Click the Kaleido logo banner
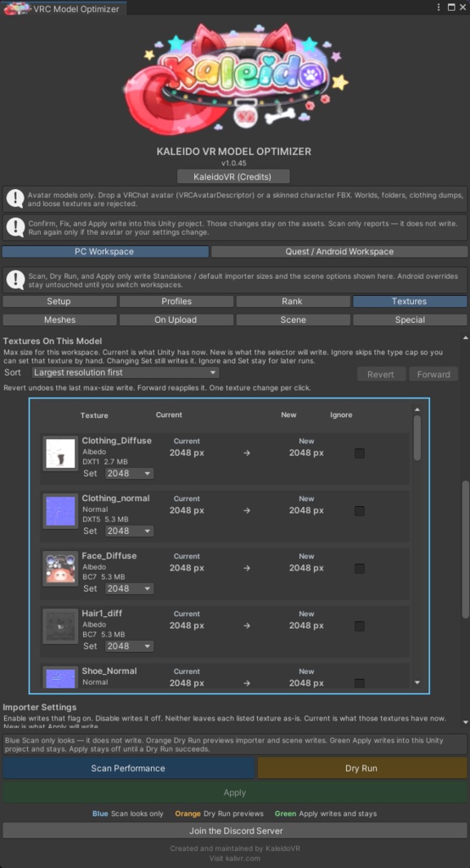Image resolution: width=470 pixels, height=868 pixels. pos(234,80)
